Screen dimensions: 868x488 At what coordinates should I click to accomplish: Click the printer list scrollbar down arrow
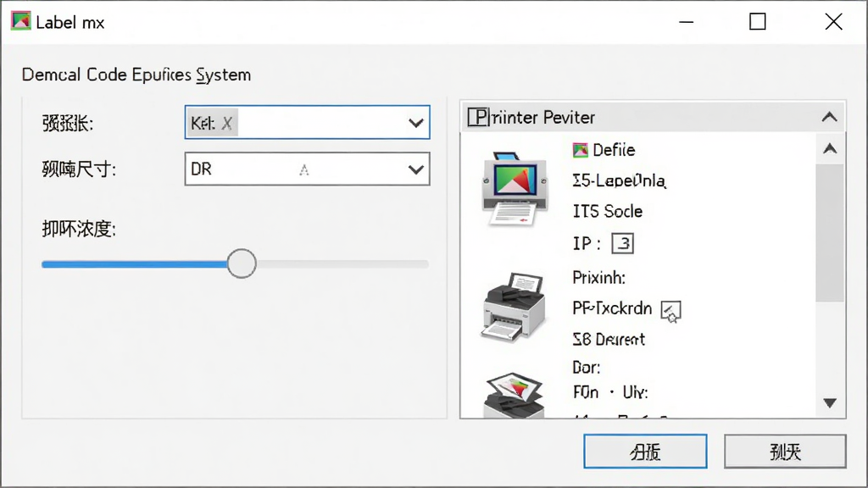click(830, 402)
